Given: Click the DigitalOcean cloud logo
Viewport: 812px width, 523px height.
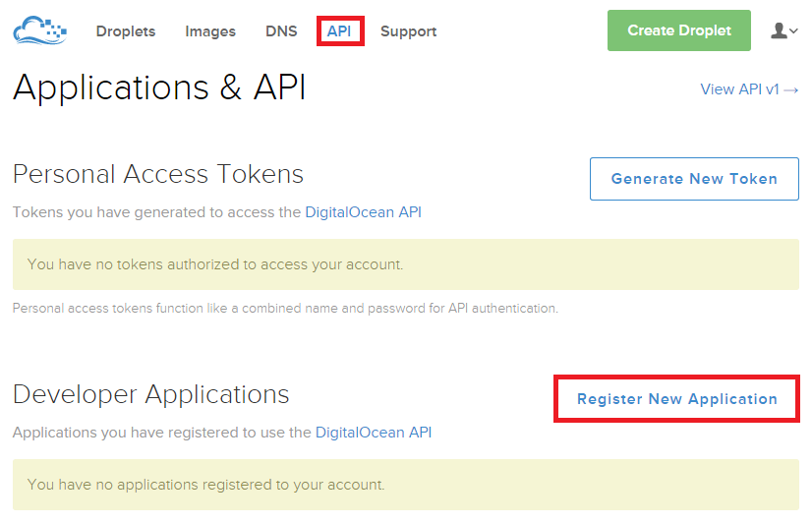Looking at the screenshot, I should click(x=40, y=30).
